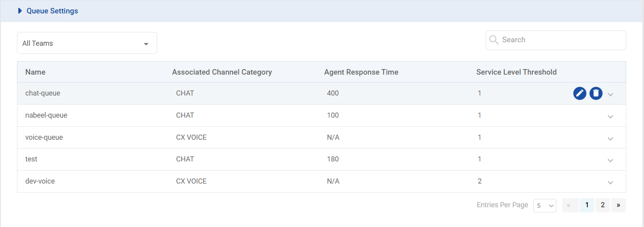Viewport: 644px width, 227px height.
Task: Expand the voice-queue row chevron
Action: click(x=610, y=139)
